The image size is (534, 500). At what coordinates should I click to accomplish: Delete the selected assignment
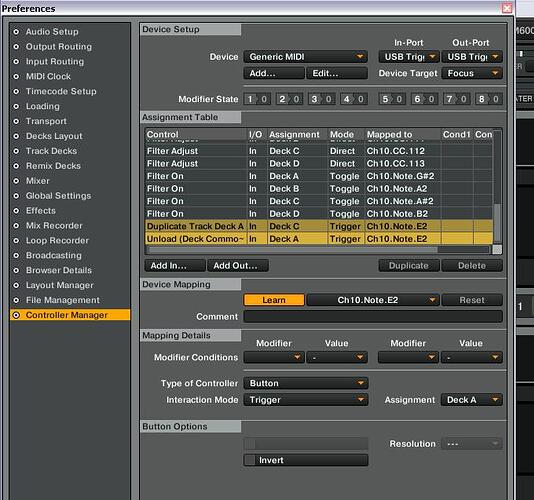point(472,266)
